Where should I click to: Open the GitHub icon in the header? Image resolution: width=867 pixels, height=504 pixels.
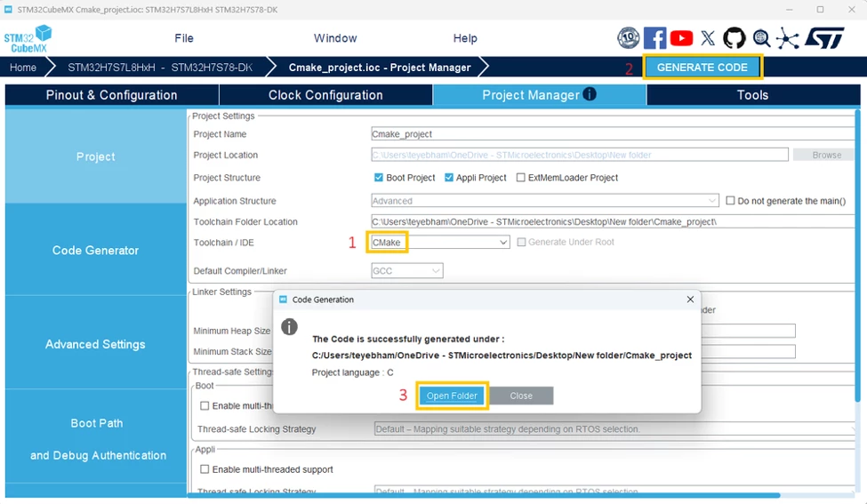point(735,38)
